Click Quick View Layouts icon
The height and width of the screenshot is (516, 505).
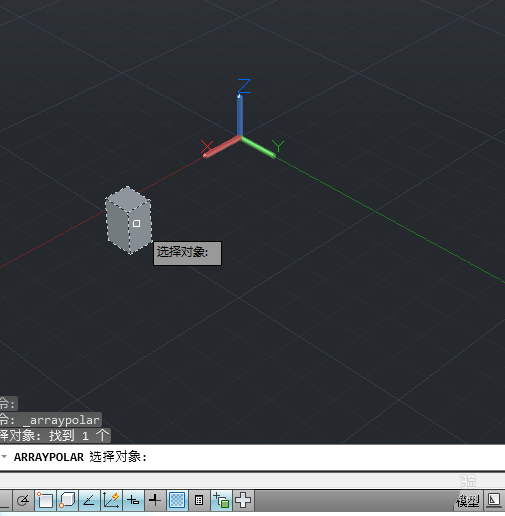coord(494,500)
